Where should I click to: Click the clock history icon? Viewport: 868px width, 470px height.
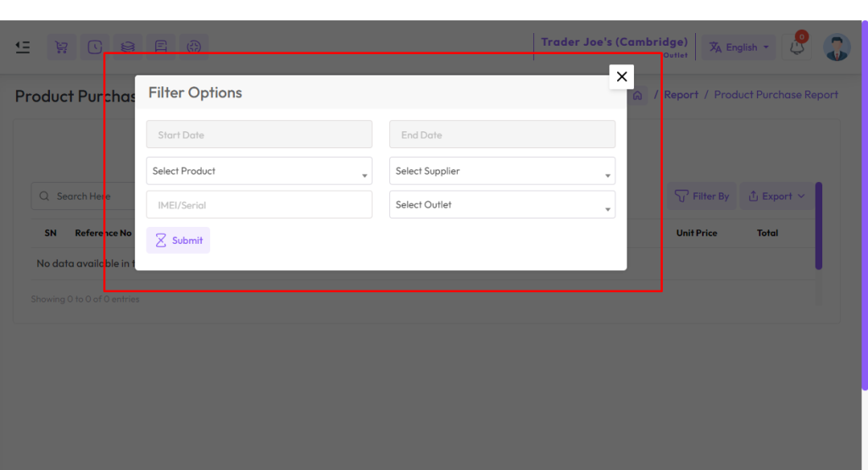pos(95,47)
